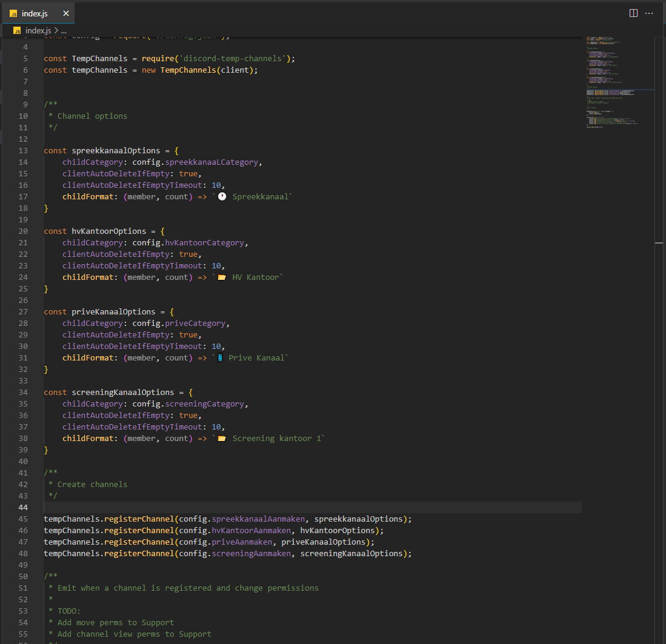Click the folder emoji before Screening kantoor 1

click(x=222, y=439)
